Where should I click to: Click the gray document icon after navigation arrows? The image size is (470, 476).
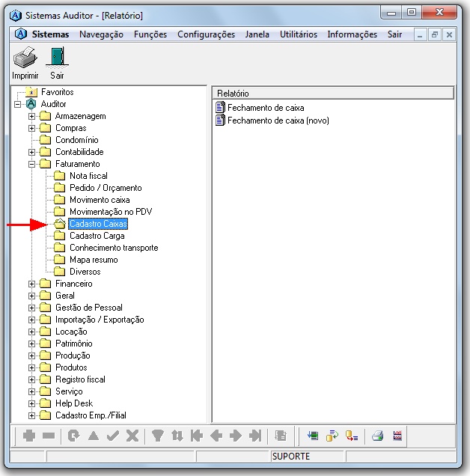coord(281,436)
